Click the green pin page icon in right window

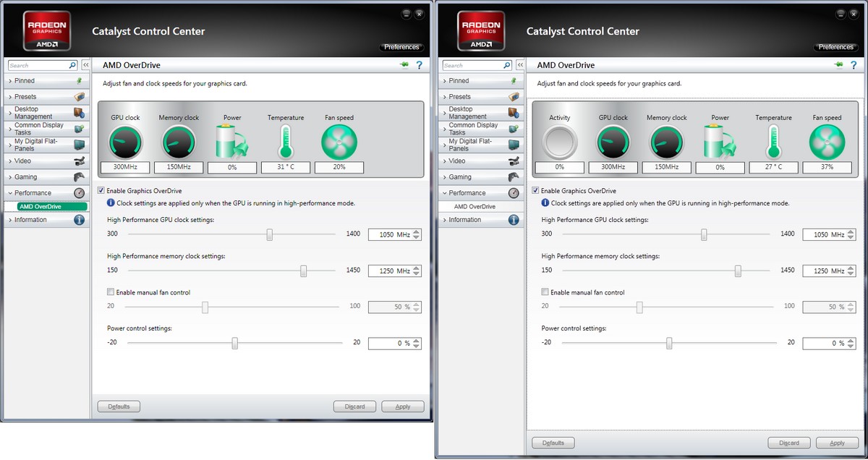838,65
